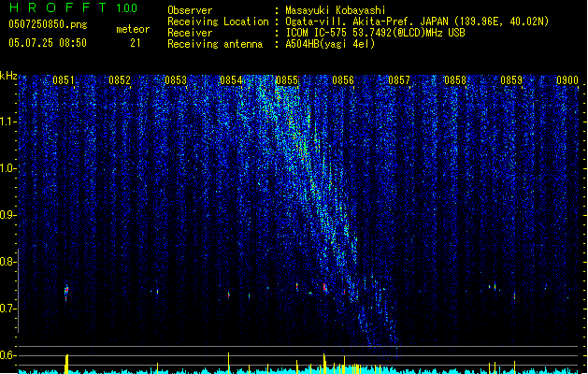The width and height of the screenshot is (588, 374).
Task: Click the meteor count value 21
Action: pyautogui.click(x=136, y=43)
